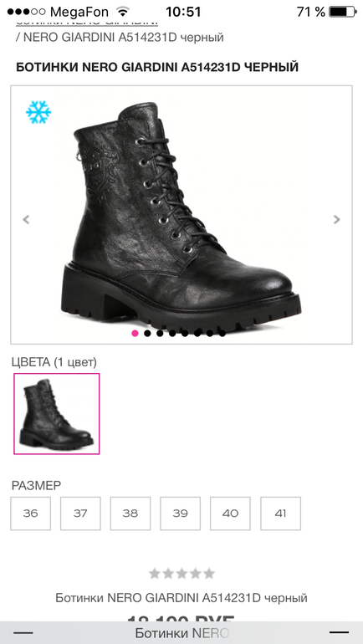Viewport: 363px width, 644px height.
Task: Tap the right dash icon in bottom bar
Action: [340, 633]
